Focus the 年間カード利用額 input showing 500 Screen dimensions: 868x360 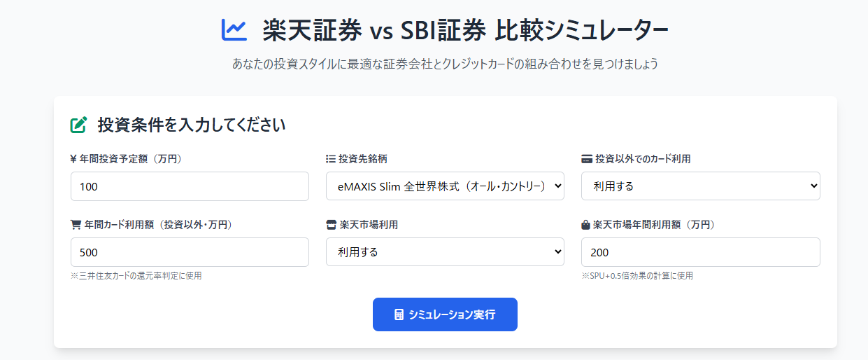(190, 252)
